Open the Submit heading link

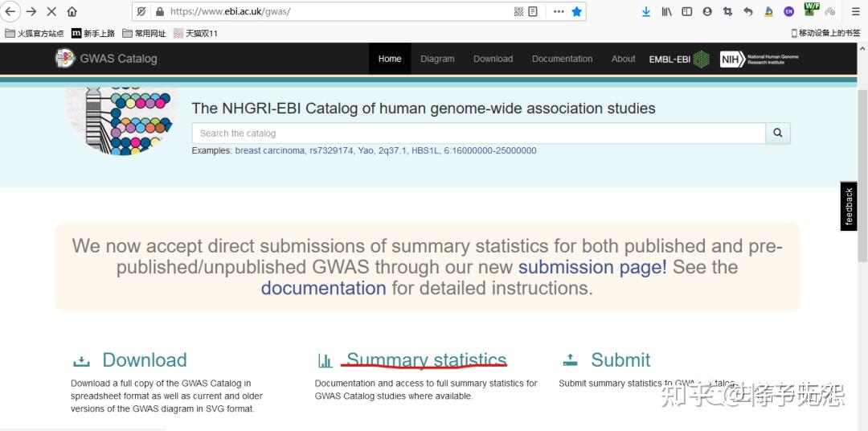coord(620,360)
